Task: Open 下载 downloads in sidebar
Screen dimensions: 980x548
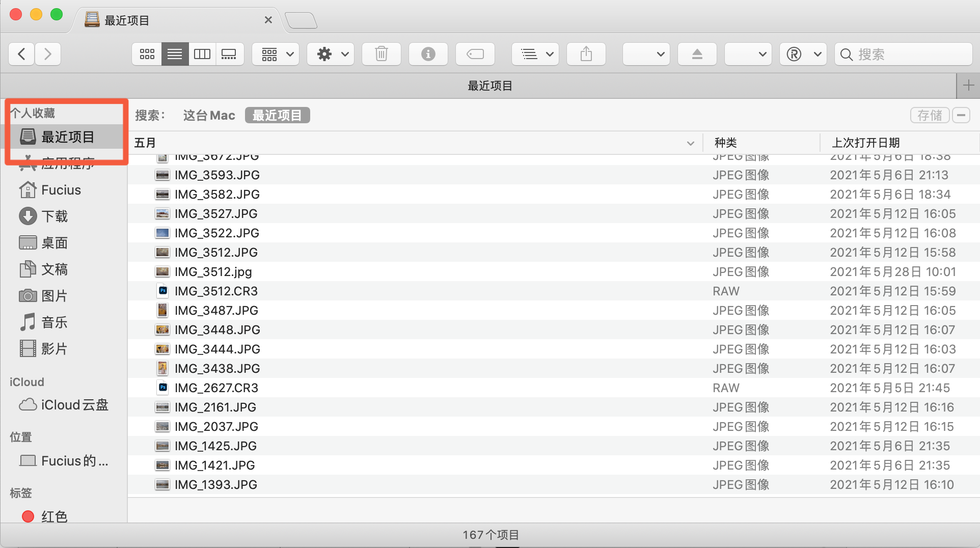Action: (x=64, y=216)
